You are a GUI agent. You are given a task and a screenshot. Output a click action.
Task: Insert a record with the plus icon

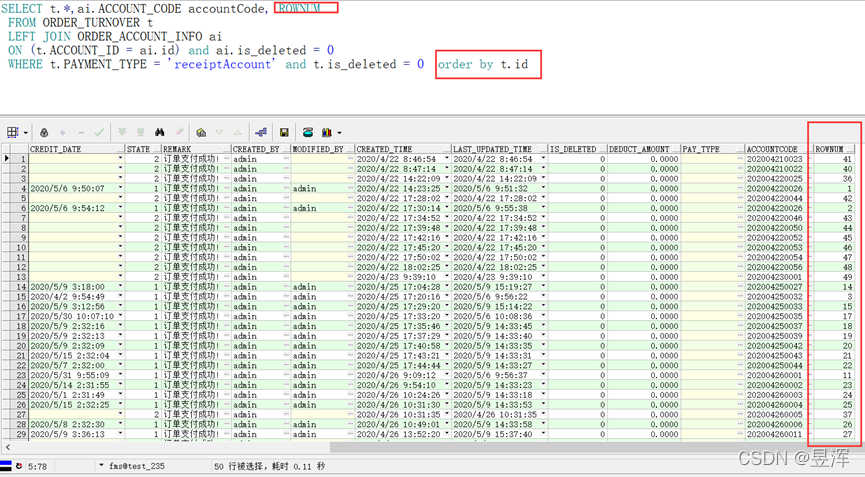(62, 132)
